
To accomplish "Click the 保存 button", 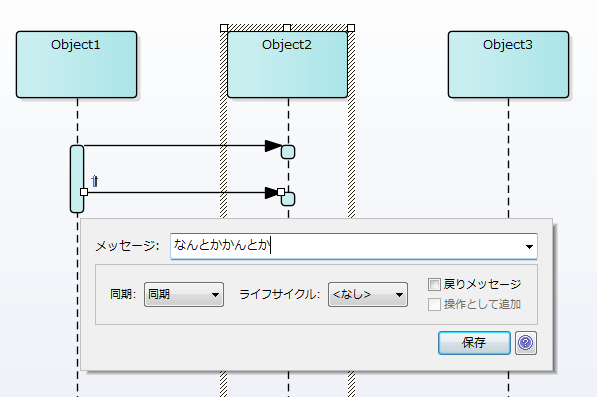I will [474, 343].
